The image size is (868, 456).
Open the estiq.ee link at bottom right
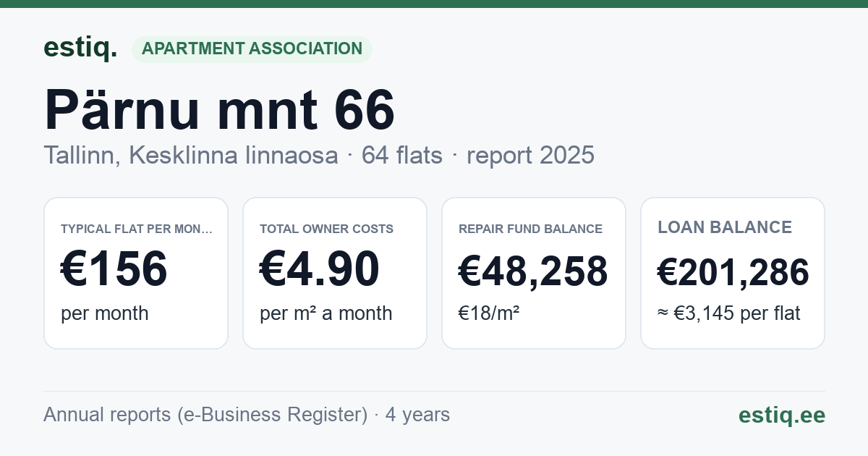click(782, 415)
